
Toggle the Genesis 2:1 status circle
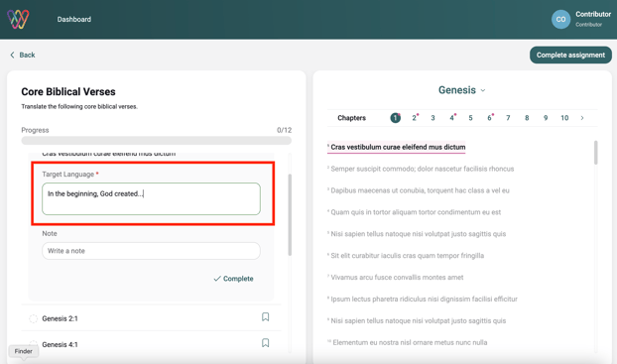tap(34, 318)
